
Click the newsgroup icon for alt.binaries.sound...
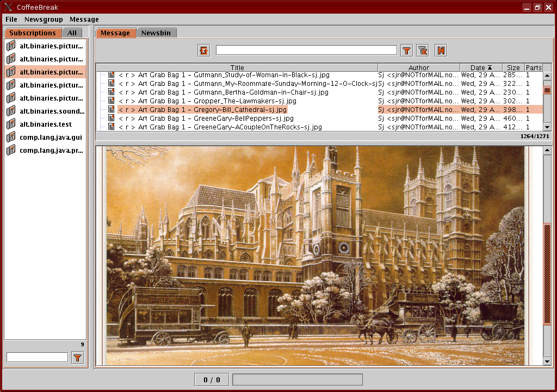(x=11, y=111)
